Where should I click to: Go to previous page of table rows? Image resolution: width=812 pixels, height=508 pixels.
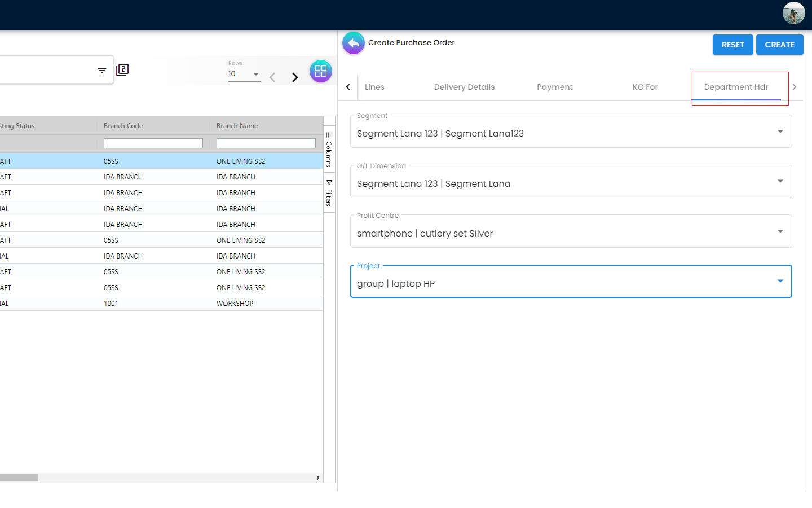click(x=272, y=77)
